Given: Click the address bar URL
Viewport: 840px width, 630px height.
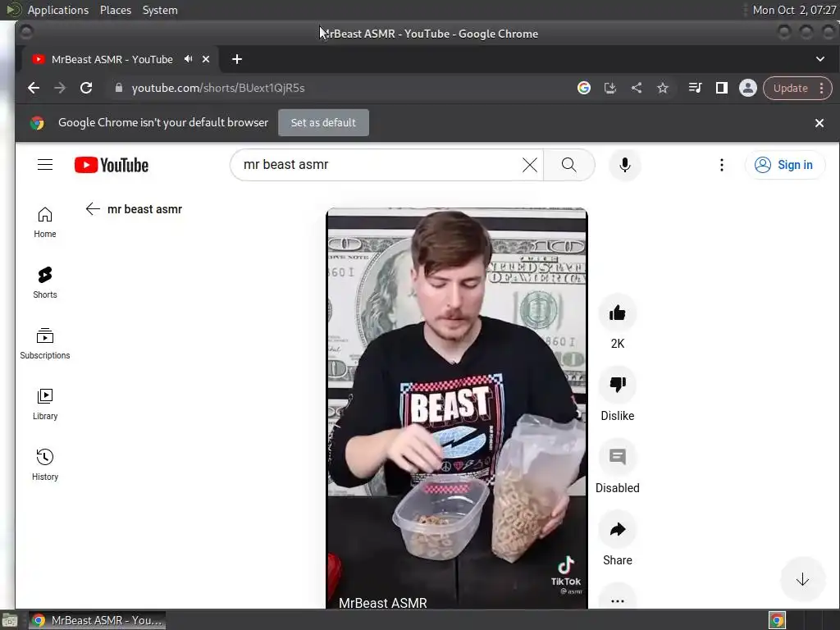Looking at the screenshot, I should pos(218,88).
